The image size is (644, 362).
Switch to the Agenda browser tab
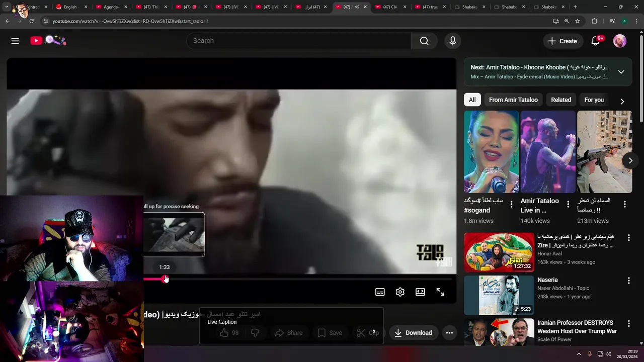click(111, 7)
